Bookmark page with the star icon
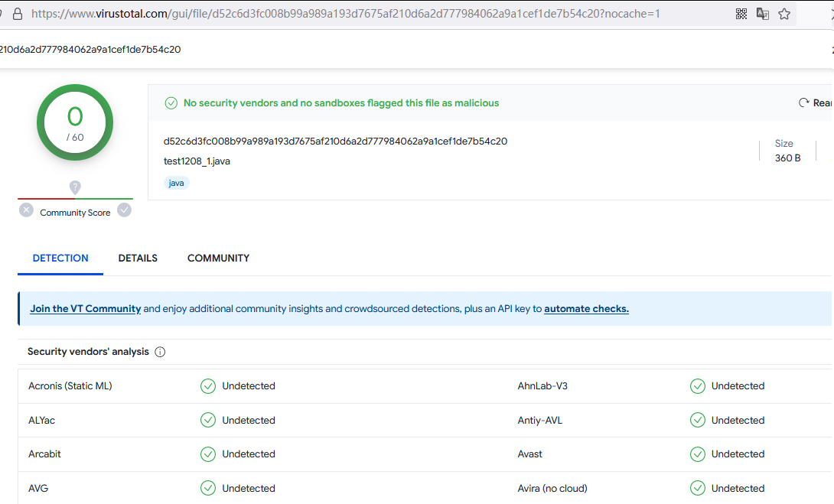The image size is (834, 504). [784, 14]
